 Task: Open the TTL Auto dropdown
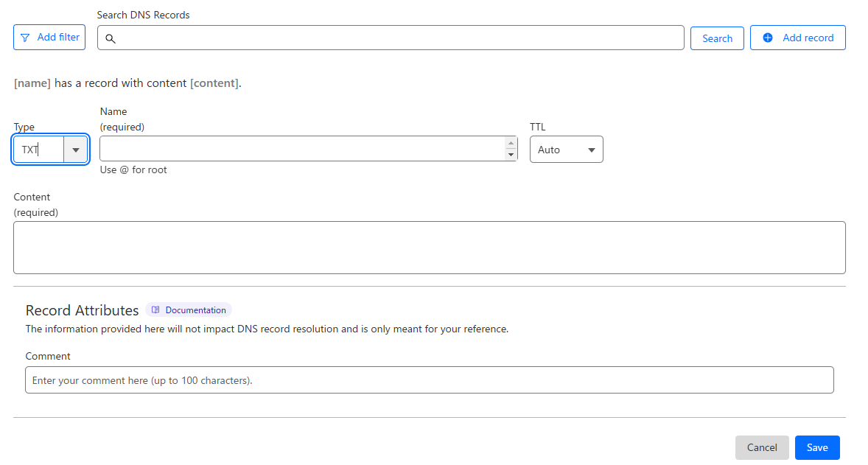[567, 150]
